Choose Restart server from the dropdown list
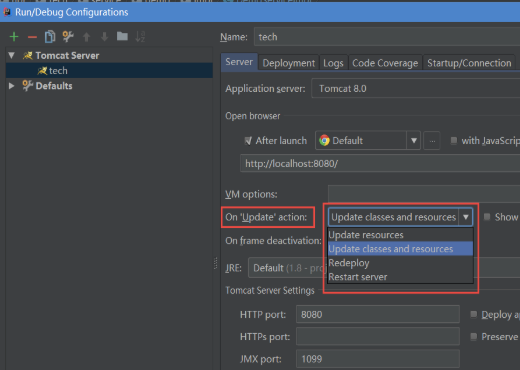Screen dimensions: 520x370 pyautogui.click(x=400, y=277)
